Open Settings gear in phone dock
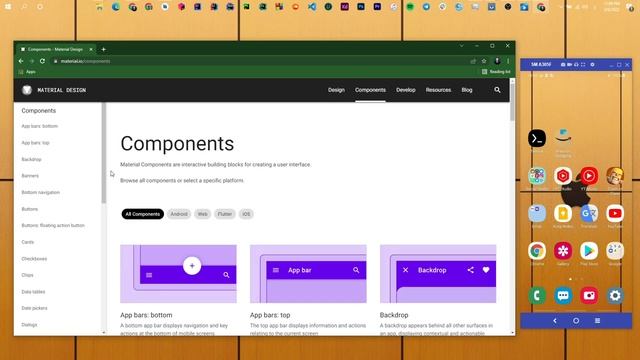This screenshot has height=360, width=640. [615, 295]
